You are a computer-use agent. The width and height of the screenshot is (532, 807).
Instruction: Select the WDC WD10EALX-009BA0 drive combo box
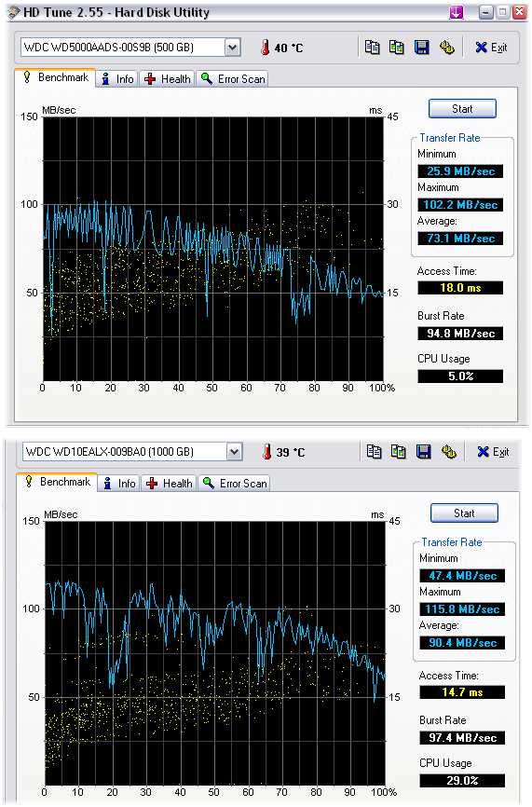(x=132, y=452)
